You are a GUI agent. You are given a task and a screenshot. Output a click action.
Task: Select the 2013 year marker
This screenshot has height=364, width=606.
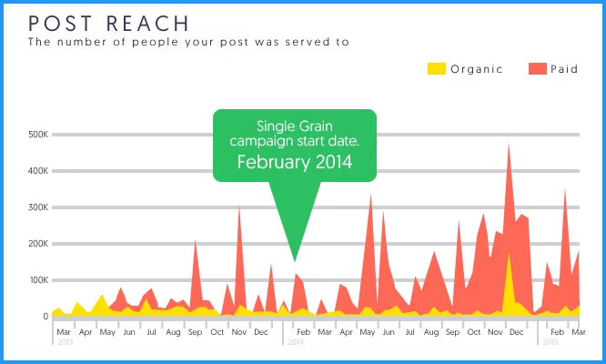(x=66, y=342)
